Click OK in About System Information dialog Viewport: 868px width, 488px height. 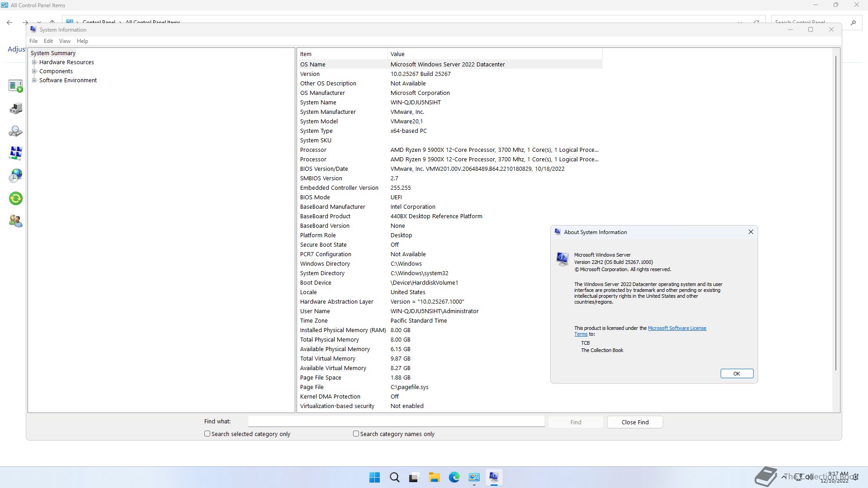tap(736, 374)
